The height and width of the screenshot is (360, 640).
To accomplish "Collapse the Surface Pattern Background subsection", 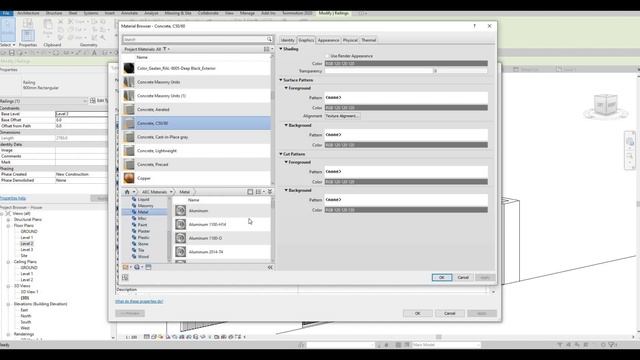I will tap(286, 125).
